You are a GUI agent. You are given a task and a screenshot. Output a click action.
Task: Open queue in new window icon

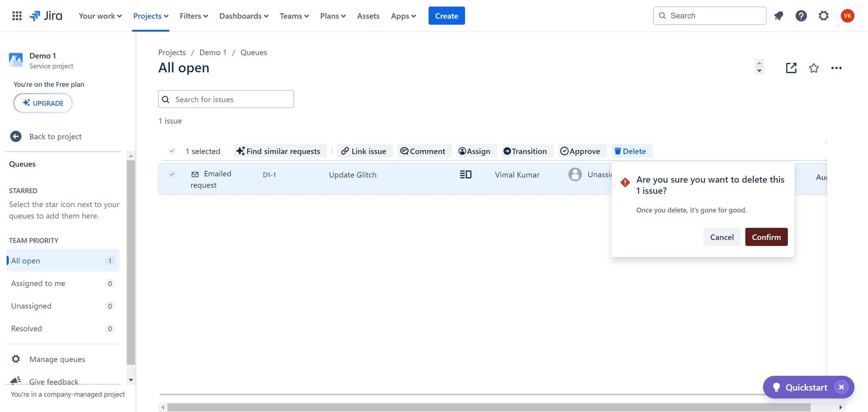[791, 68]
